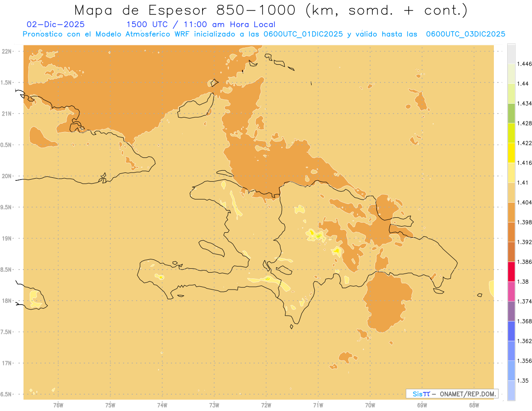
Task: Pick the tan swatch between 1.404 and 1.41
Action: (x=511, y=192)
